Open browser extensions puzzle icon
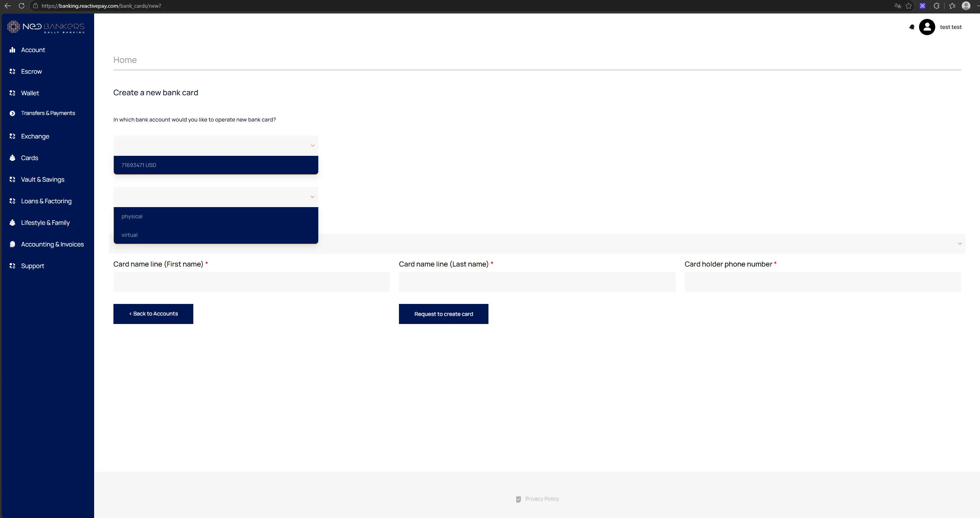980x518 pixels. pos(936,6)
